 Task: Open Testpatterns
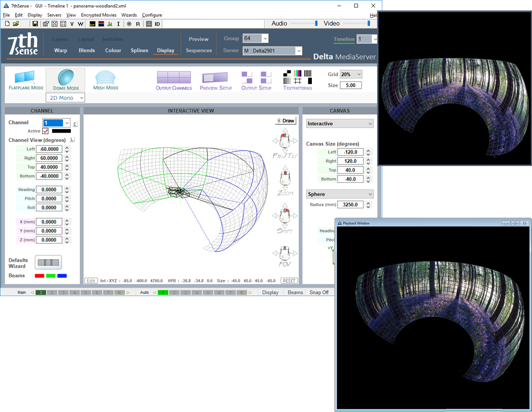[x=297, y=80]
